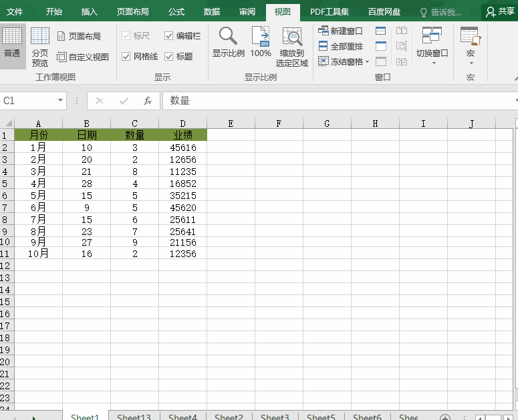
Task: Switch to the Data (数据) tab
Action: pyautogui.click(x=212, y=12)
